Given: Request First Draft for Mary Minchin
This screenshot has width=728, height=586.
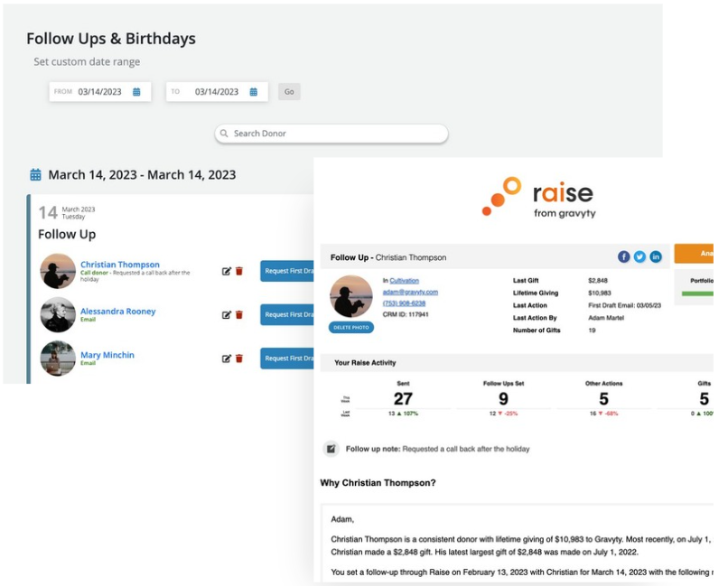Looking at the screenshot, I should point(287,358).
